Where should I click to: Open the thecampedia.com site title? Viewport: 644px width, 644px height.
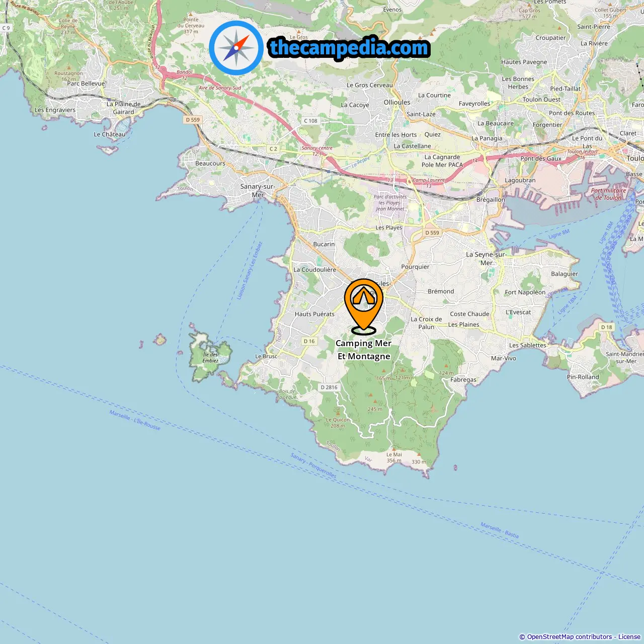[x=349, y=48]
